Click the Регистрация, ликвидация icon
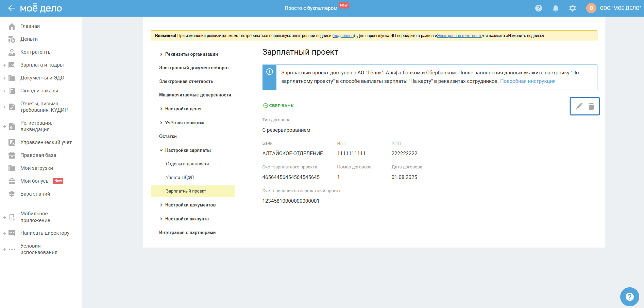The width and height of the screenshot is (644, 308). coord(12,126)
